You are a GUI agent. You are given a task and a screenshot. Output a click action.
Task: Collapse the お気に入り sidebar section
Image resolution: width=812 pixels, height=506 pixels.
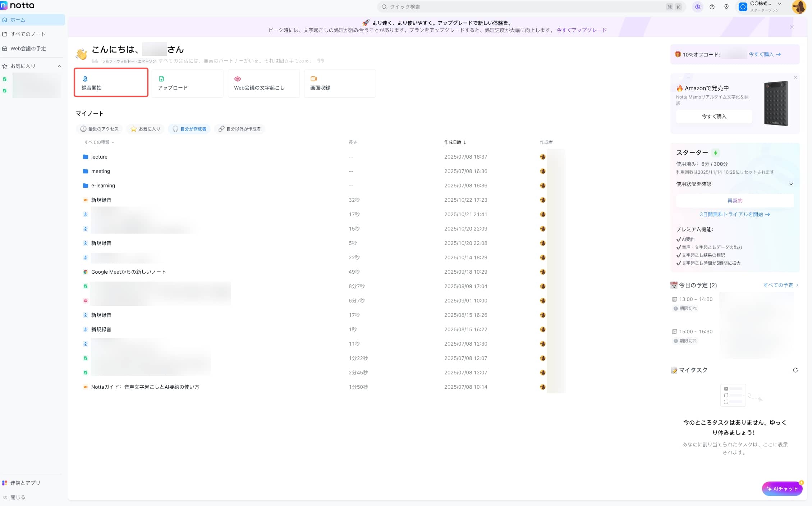(x=59, y=66)
